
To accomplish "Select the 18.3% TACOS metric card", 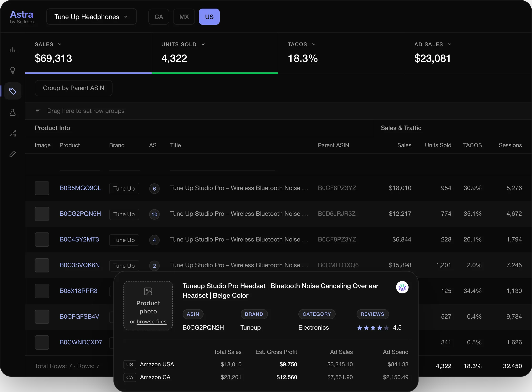I will (342, 53).
